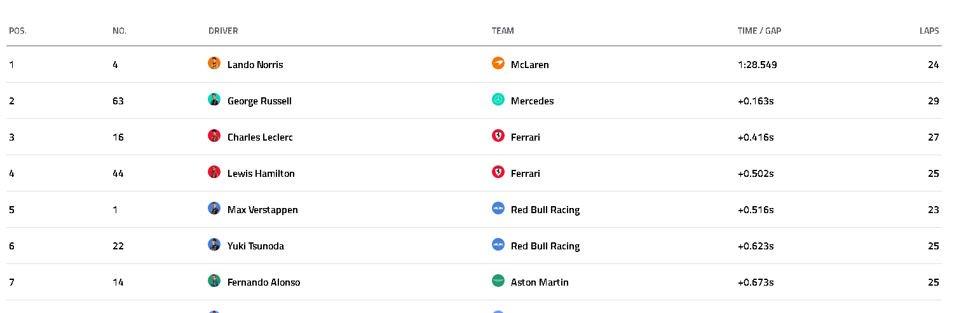Click the POS. column header
The width and height of the screenshot is (980, 313).
tap(18, 31)
